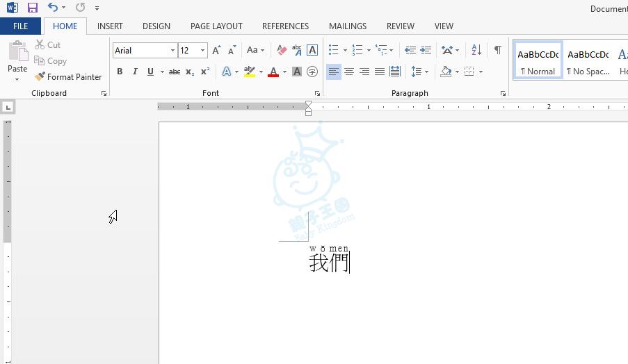Click the Sort icon in Paragraph group

pyautogui.click(x=476, y=50)
